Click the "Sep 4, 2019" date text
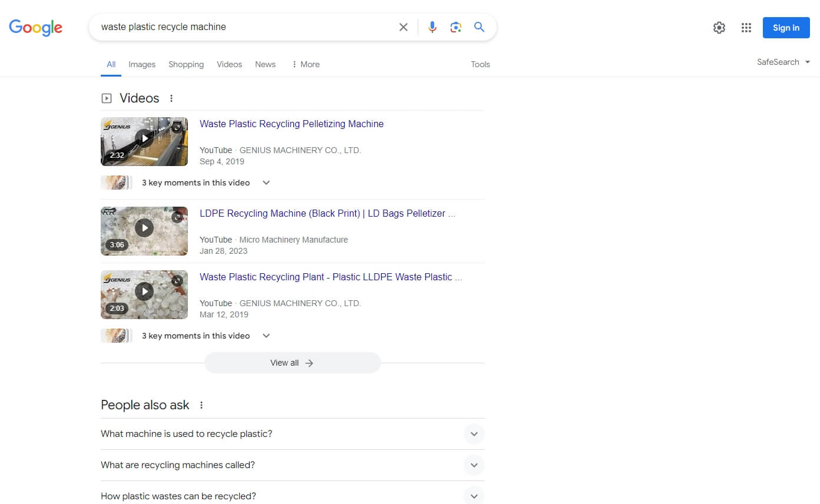The height and width of the screenshot is (504, 820). [222, 161]
